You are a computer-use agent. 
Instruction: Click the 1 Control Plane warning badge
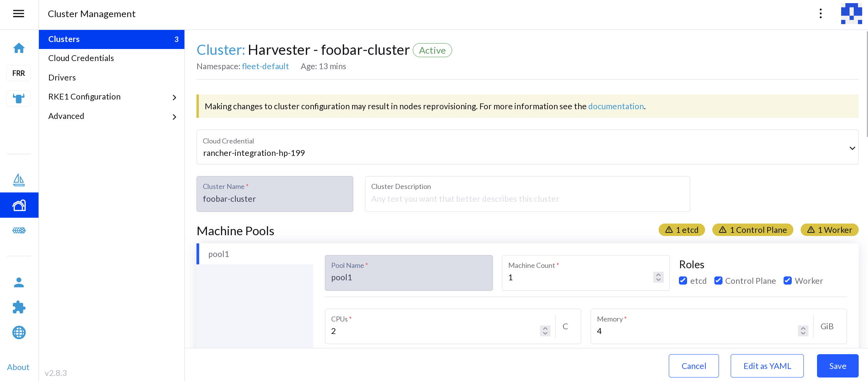coord(752,230)
